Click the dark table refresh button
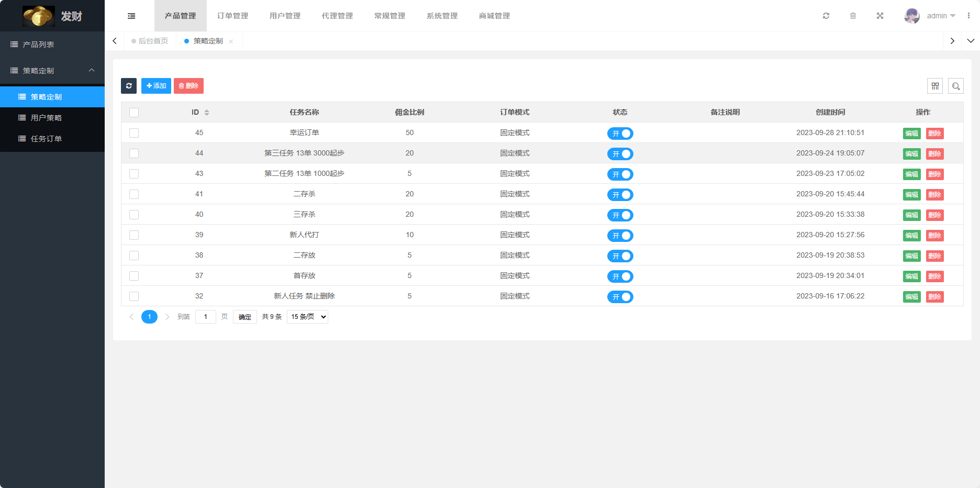Screen dimensions: 980x488 coord(129,86)
